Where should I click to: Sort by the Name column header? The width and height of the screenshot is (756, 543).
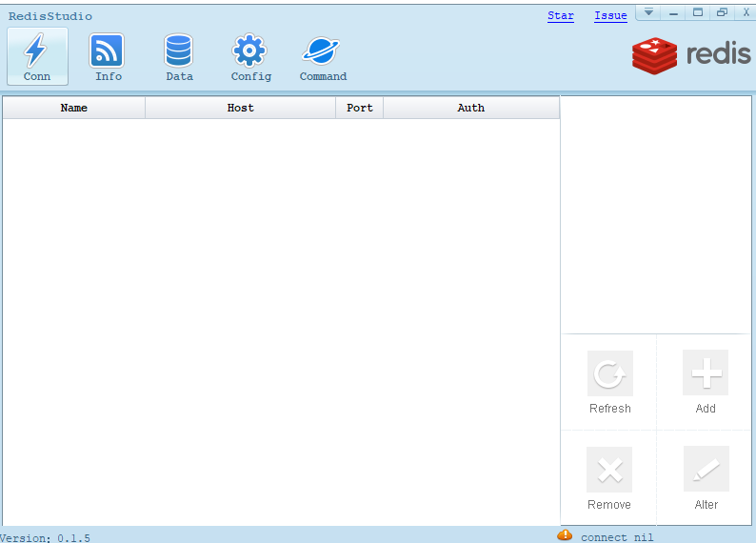[73, 108]
